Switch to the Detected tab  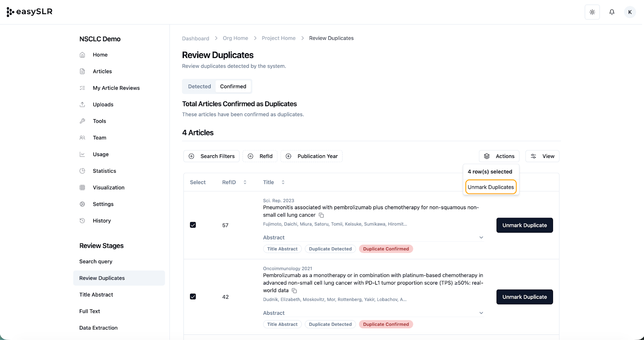199,87
